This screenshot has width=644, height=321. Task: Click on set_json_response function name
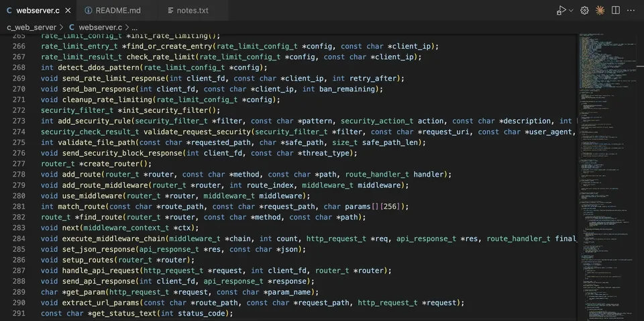click(x=99, y=249)
